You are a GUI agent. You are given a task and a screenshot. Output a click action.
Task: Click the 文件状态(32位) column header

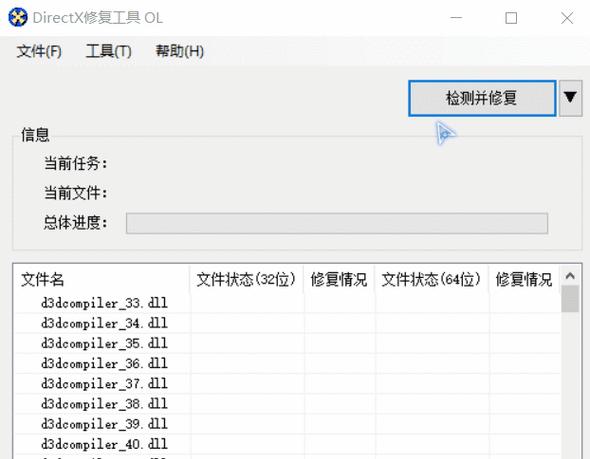click(x=246, y=279)
